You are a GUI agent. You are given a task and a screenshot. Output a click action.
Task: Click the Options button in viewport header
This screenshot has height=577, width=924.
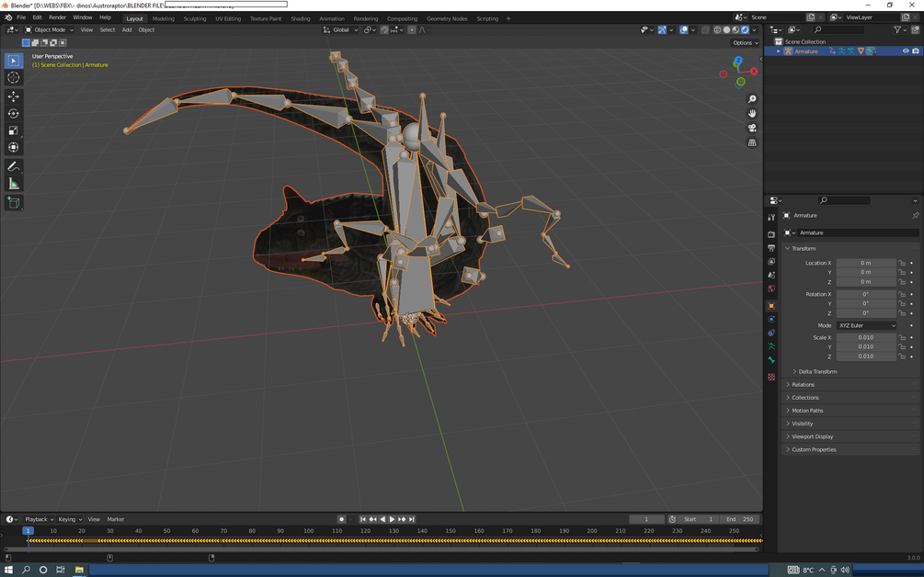click(745, 42)
